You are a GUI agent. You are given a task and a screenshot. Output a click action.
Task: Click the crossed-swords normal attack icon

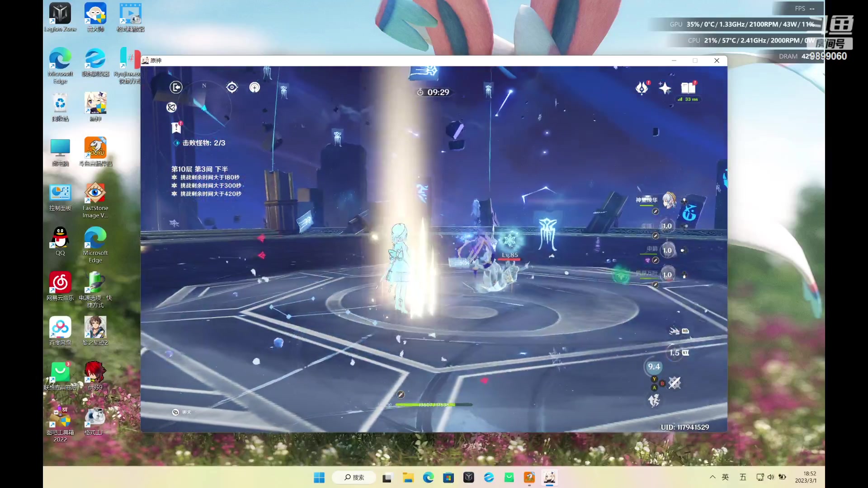coord(675,383)
